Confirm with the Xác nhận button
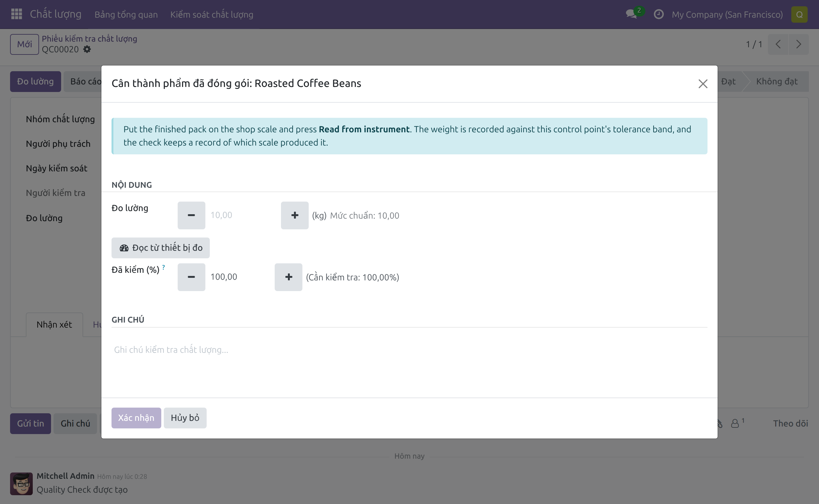The image size is (819, 504). tap(136, 418)
